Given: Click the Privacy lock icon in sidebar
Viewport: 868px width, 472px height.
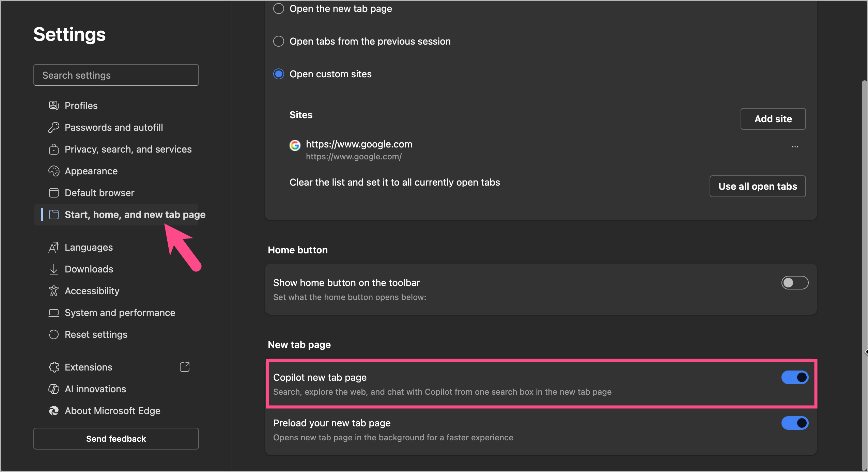Looking at the screenshot, I should tap(53, 149).
